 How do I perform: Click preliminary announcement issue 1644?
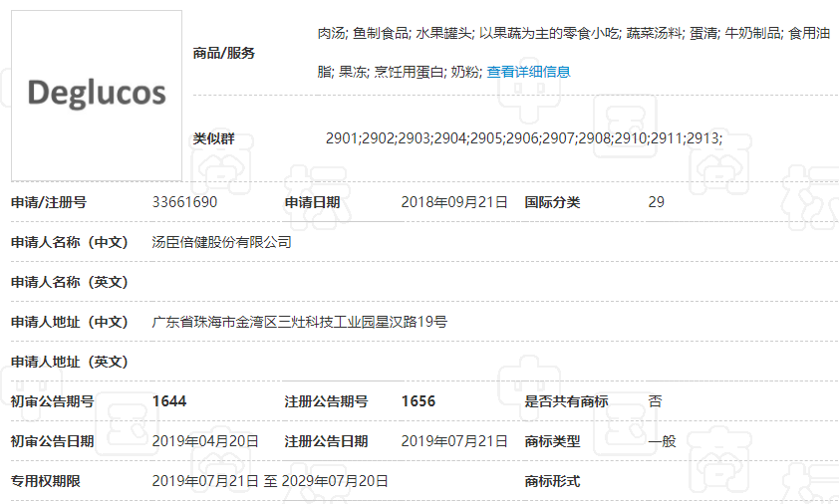(x=169, y=401)
